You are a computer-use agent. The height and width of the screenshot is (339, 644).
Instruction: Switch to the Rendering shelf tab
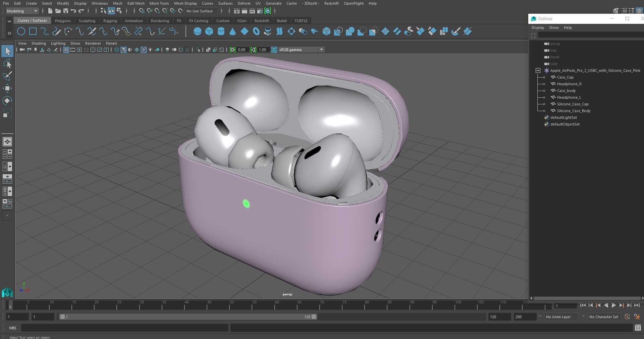[x=160, y=21]
